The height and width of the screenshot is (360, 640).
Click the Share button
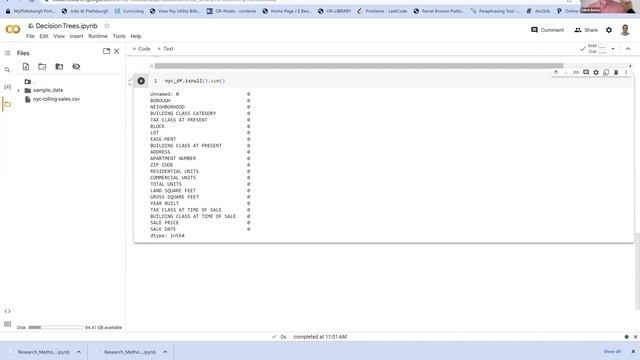click(x=586, y=30)
